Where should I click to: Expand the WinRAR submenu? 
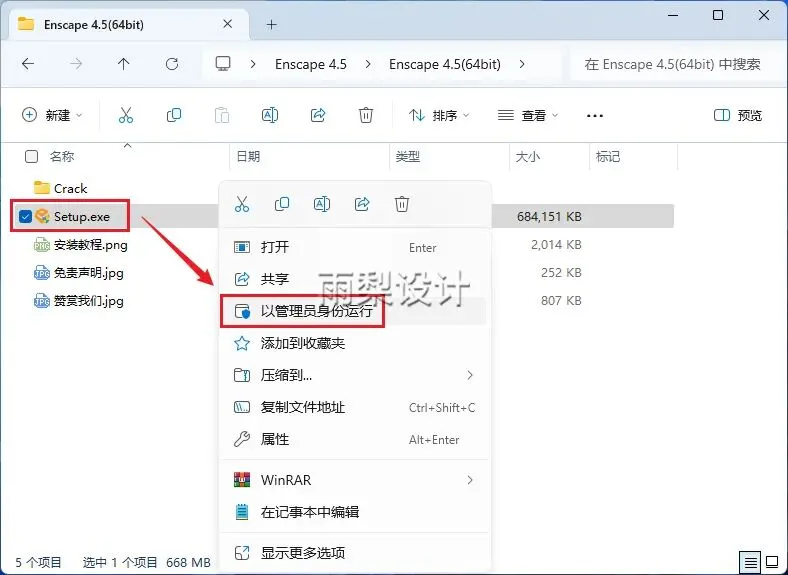click(x=470, y=480)
